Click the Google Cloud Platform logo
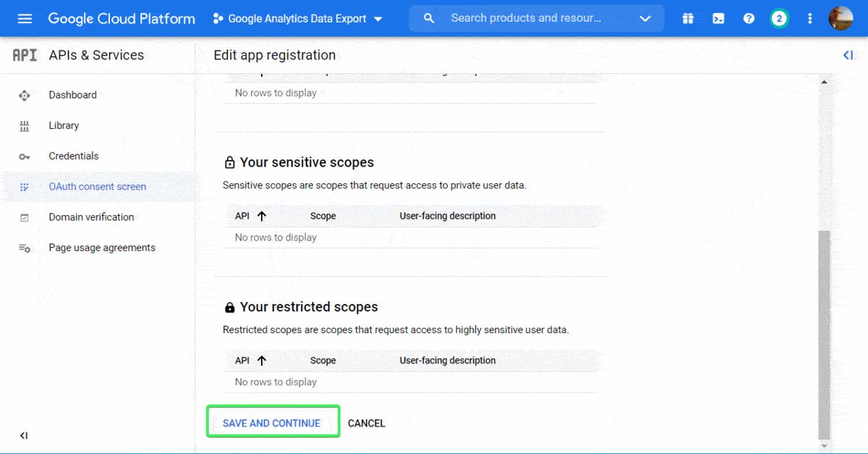The image size is (868, 454). tap(121, 18)
